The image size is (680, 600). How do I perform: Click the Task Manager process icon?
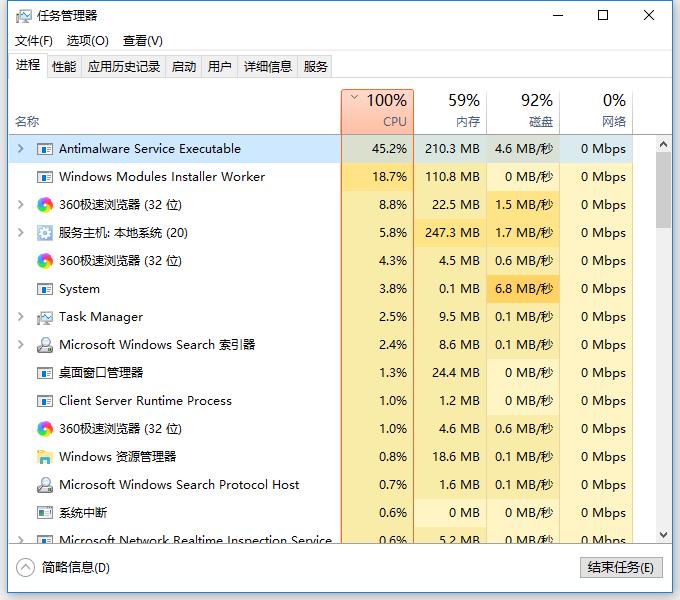[45, 317]
